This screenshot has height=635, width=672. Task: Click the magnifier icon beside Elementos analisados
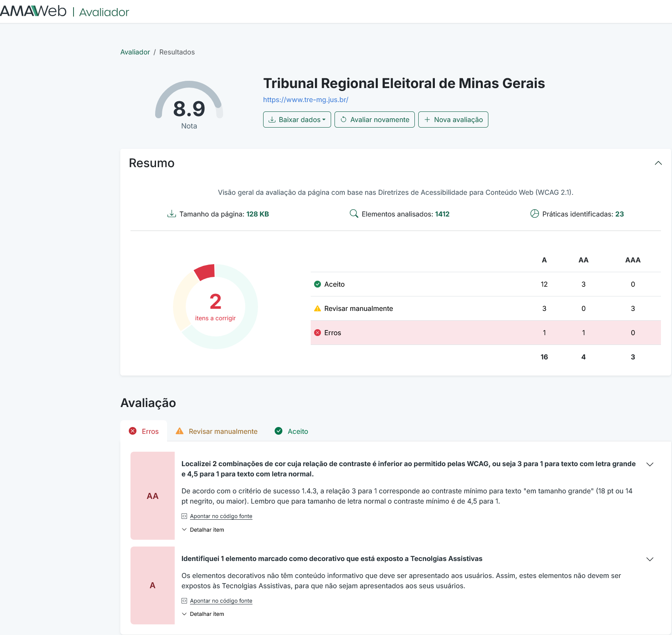click(x=354, y=214)
